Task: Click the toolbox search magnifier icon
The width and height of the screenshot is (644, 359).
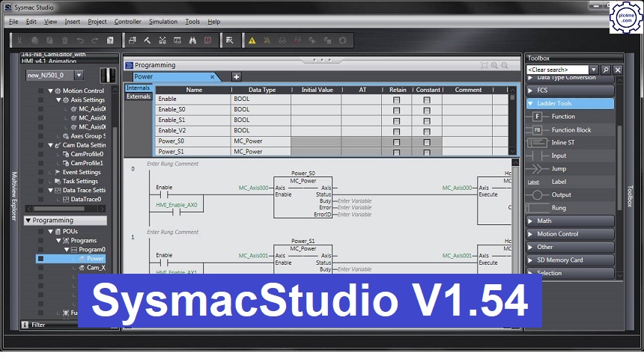Action: 605,70
